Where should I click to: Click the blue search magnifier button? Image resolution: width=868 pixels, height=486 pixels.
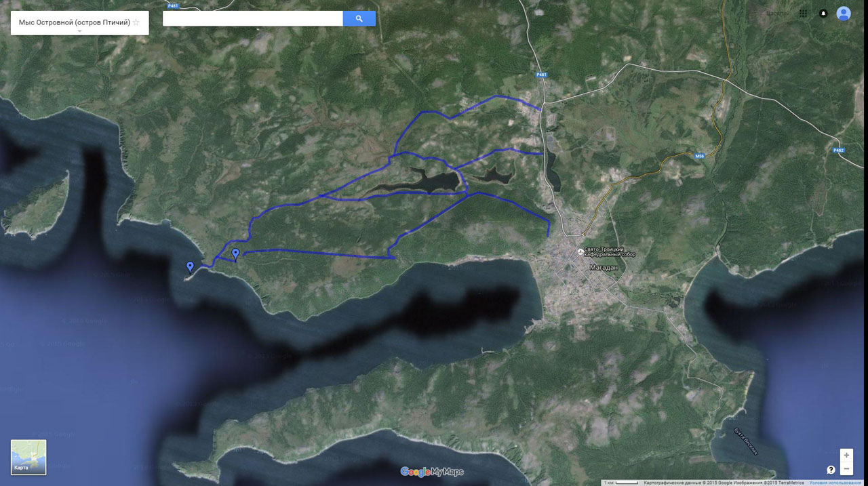[x=359, y=18]
